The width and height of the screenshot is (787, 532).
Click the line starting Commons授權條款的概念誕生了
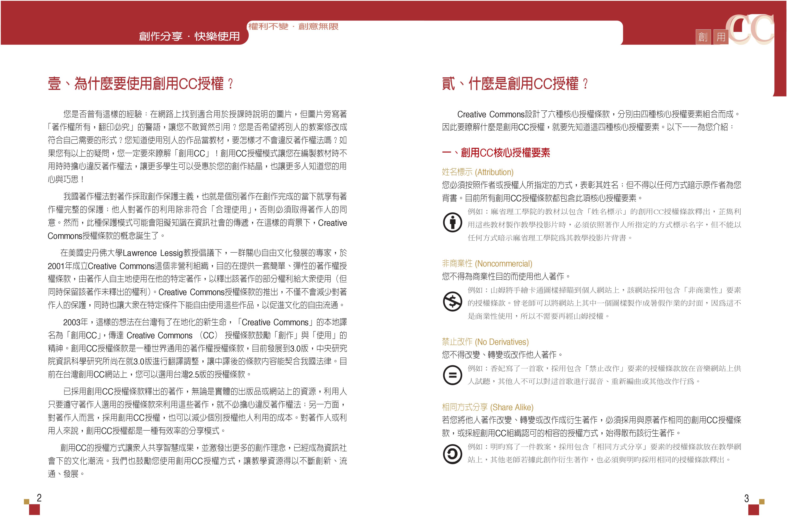coord(107,236)
